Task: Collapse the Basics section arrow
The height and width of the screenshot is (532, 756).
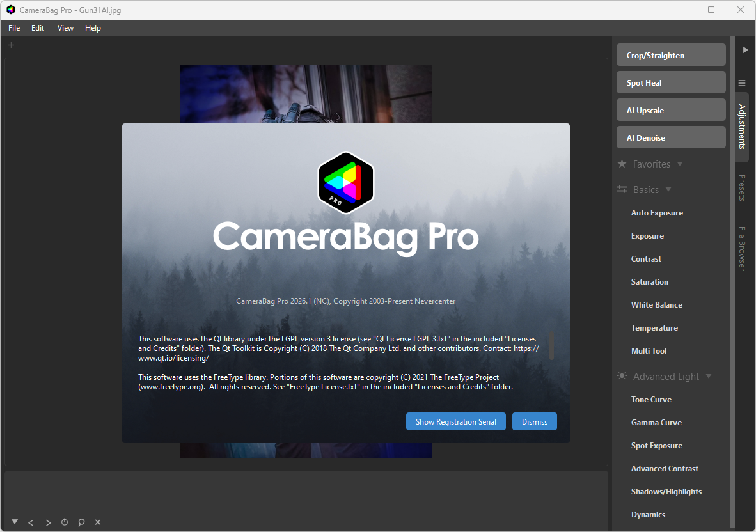Action: pyautogui.click(x=668, y=189)
